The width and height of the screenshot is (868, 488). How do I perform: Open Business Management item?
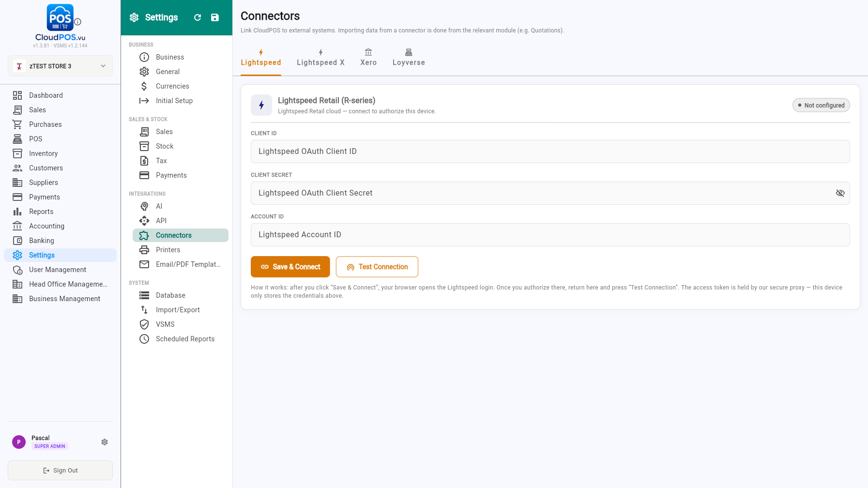coord(60,299)
